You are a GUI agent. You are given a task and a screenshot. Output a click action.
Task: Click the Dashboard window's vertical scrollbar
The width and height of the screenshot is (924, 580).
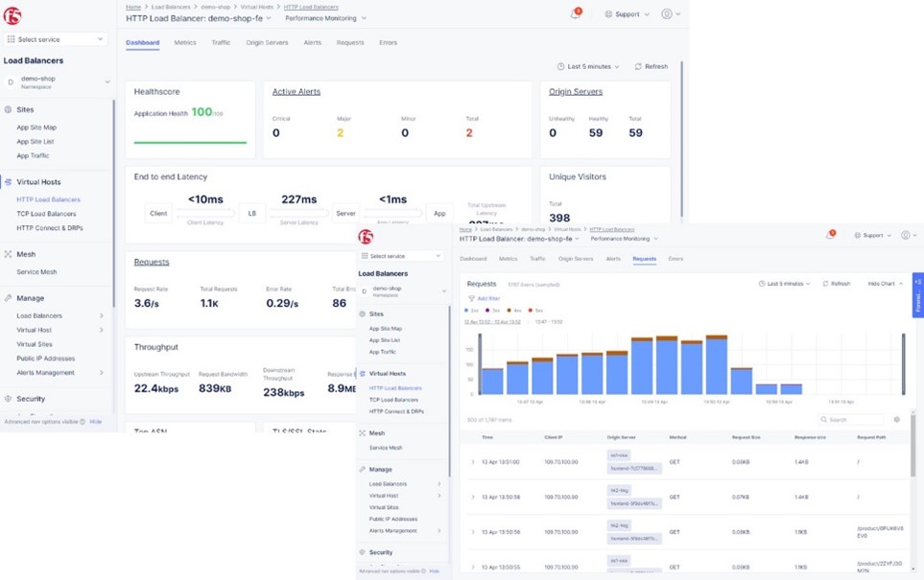pyautogui.click(x=682, y=139)
